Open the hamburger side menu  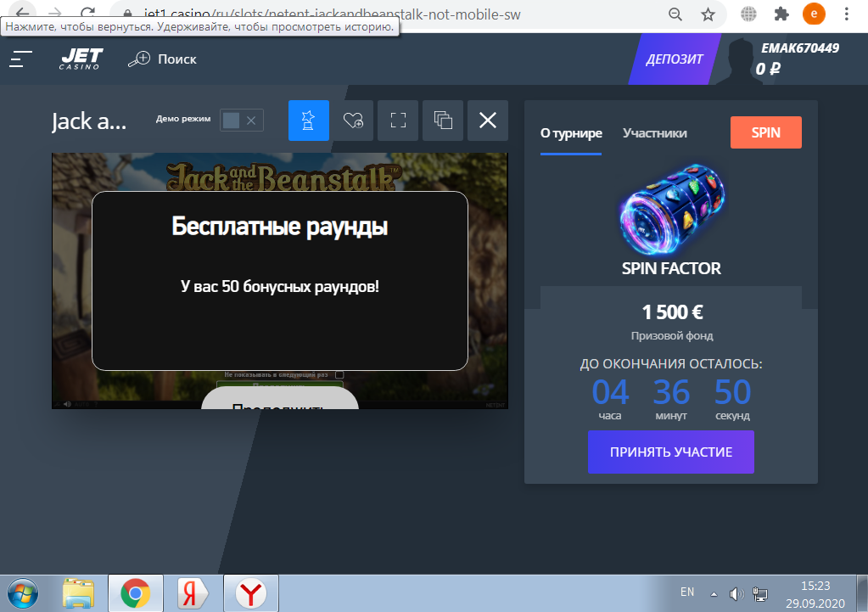click(x=21, y=59)
